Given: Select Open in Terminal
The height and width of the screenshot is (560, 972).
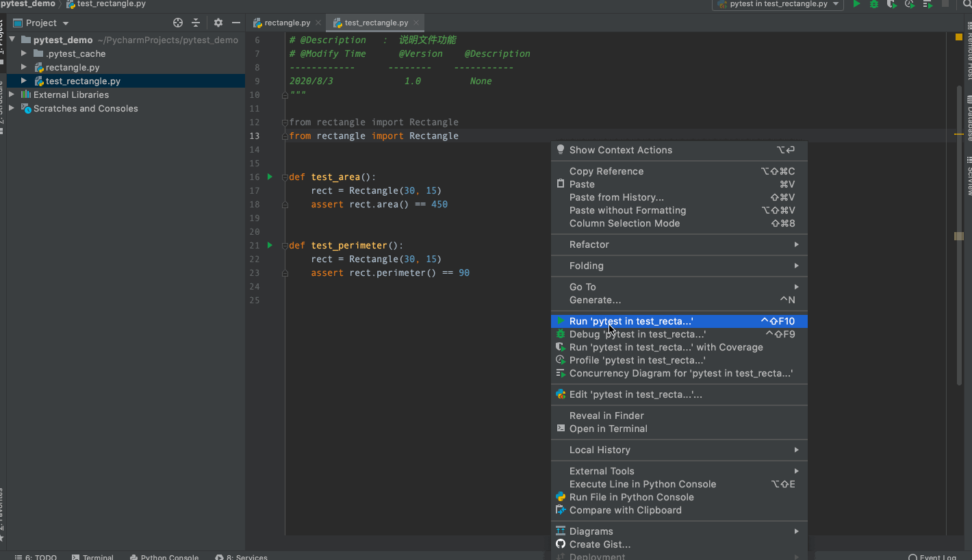Looking at the screenshot, I should point(679,429).
